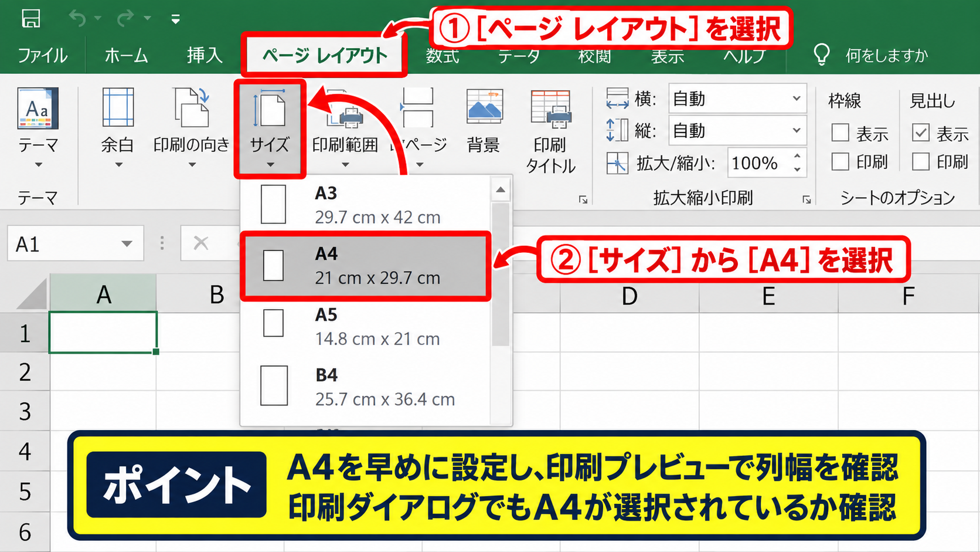
Task: Click the 背景 (Background) icon
Action: (x=484, y=106)
